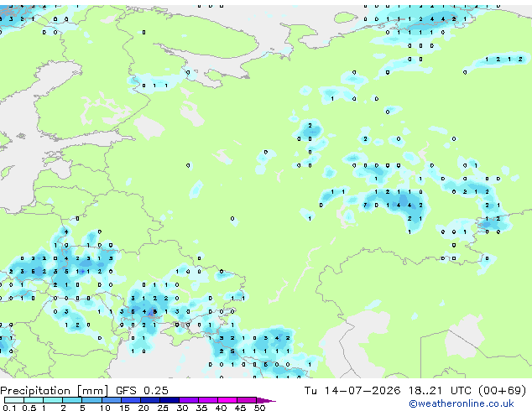532x411 pixels.
Task: Pick the legend swatch between 10 and 15
Action: tap(112, 400)
